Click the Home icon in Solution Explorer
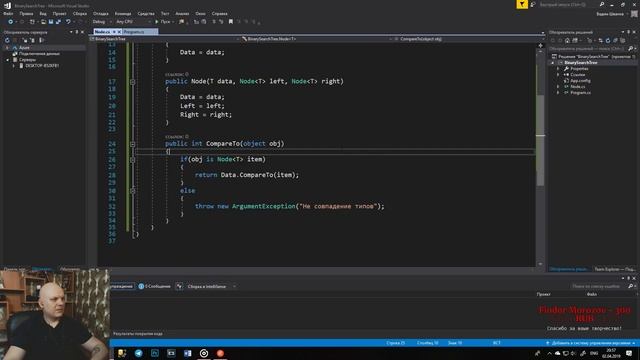 tap(567, 40)
